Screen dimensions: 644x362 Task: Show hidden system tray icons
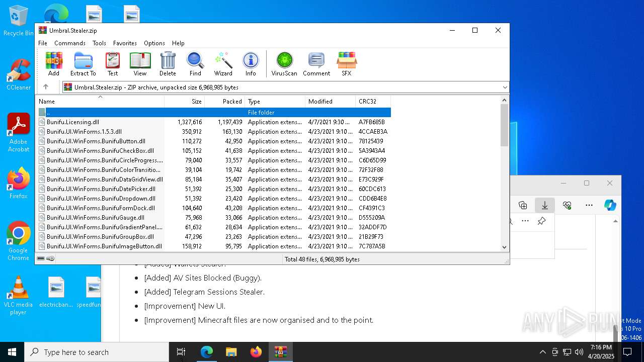point(542,352)
